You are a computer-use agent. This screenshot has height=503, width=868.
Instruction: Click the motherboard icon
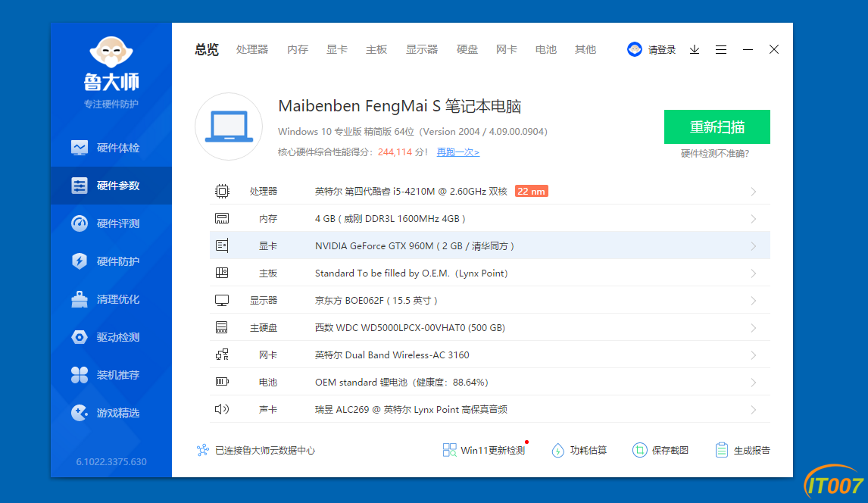222,273
